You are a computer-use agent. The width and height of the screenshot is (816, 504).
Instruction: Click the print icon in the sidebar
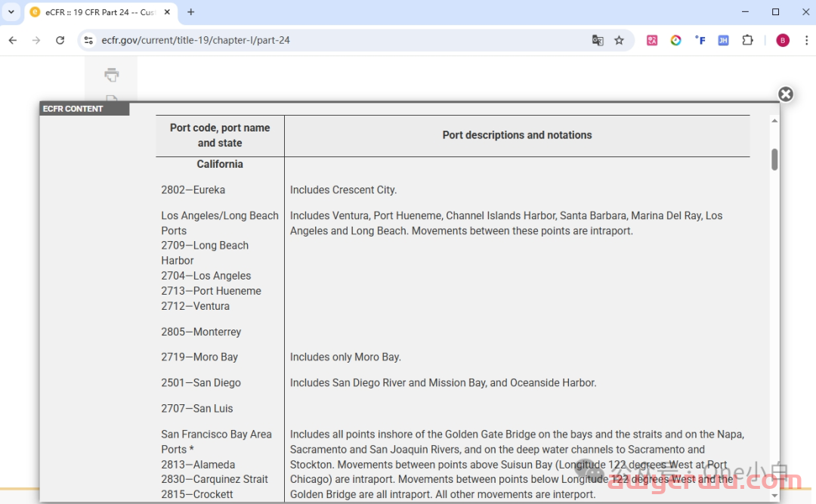(111, 75)
